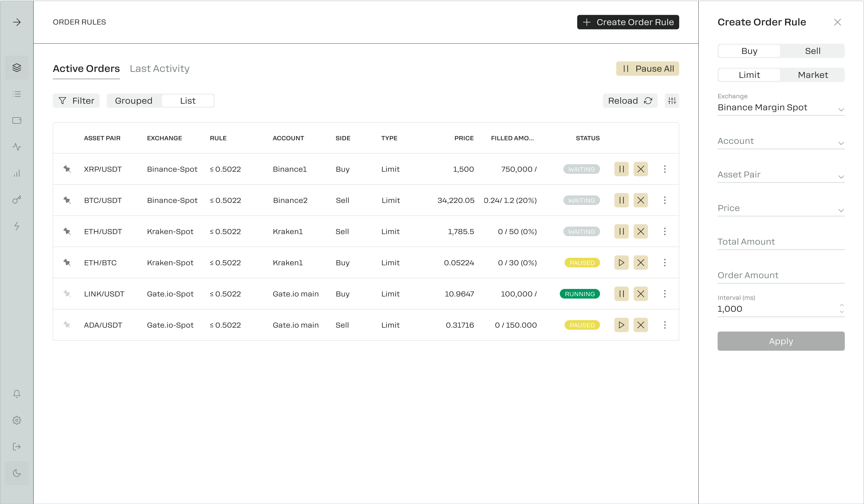Click Create Order Rule button
This screenshot has height=504, width=864.
pos(628,22)
